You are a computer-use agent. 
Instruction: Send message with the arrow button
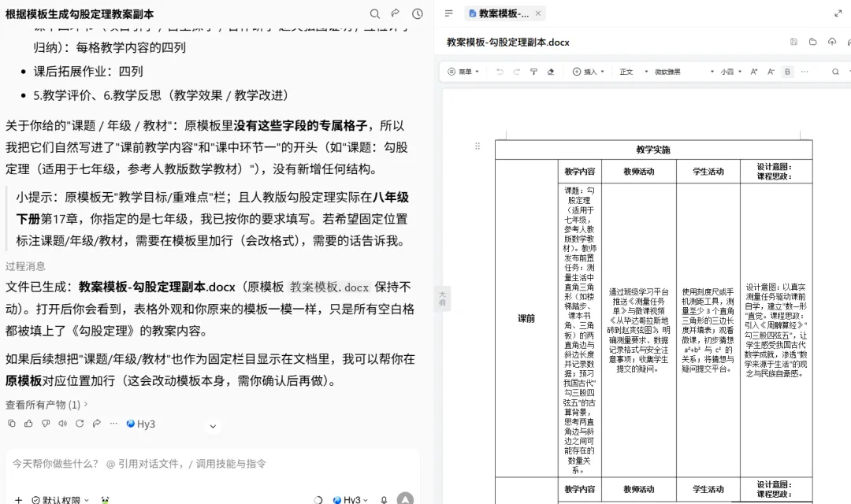(405, 498)
